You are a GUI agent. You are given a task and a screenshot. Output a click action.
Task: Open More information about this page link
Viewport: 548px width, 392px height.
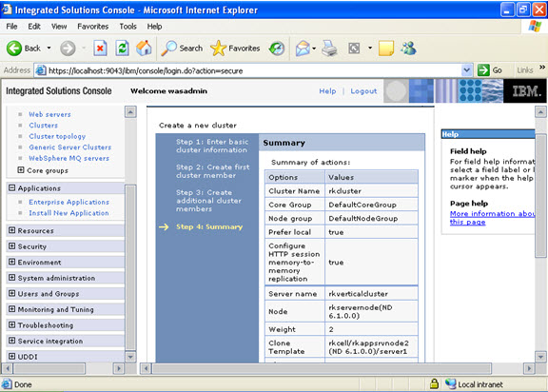tap(492, 218)
